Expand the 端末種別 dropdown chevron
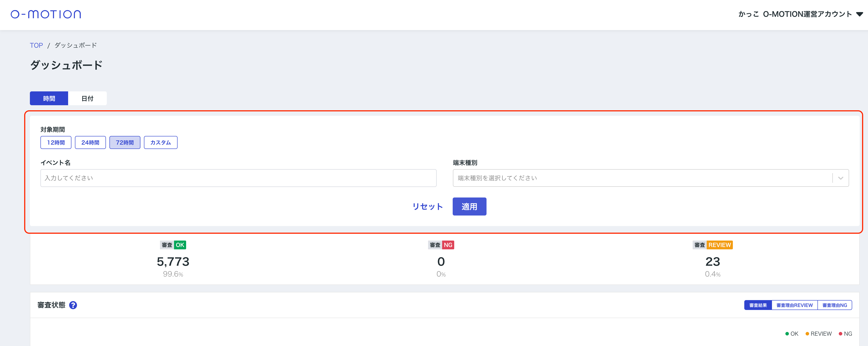The width and height of the screenshot is (868, 346). 840,178
